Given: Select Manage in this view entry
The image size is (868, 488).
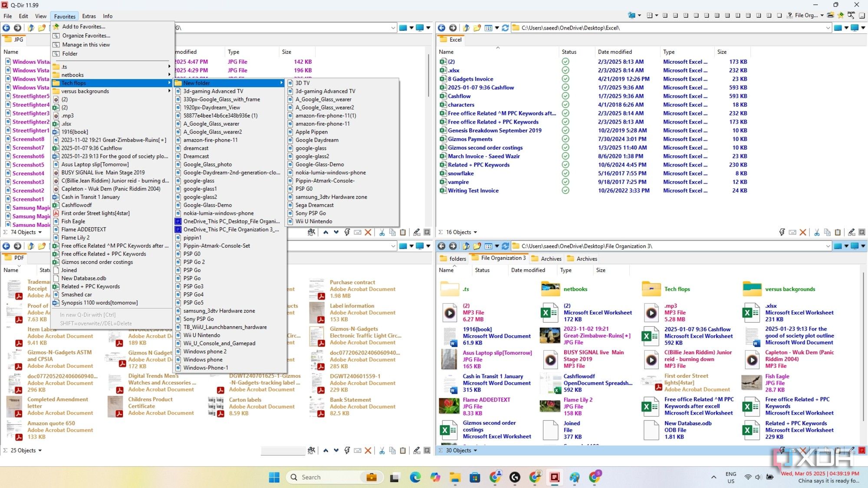Looking at the screenshot, I should click(x=86, y=45).
